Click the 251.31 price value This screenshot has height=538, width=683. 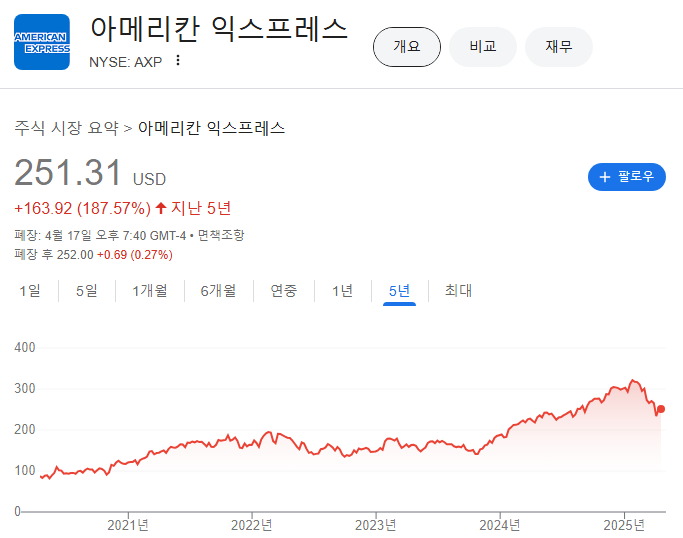coord(68,173)
